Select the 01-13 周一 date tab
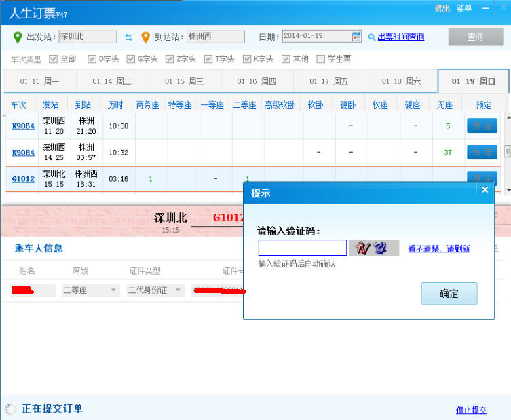Image resolution: width=511 pixels, height=420 pixels. 40,81
